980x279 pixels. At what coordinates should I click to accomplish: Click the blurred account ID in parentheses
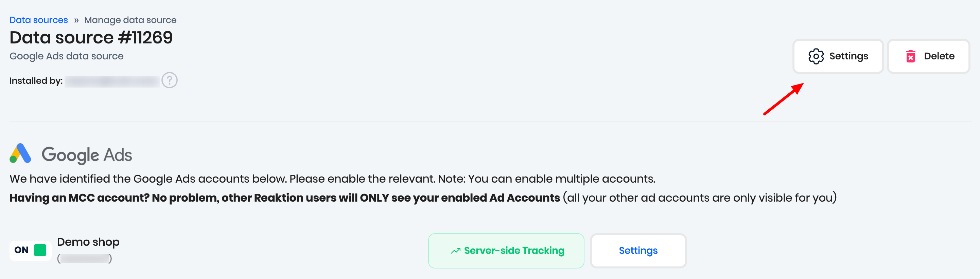tap(85, 259)
